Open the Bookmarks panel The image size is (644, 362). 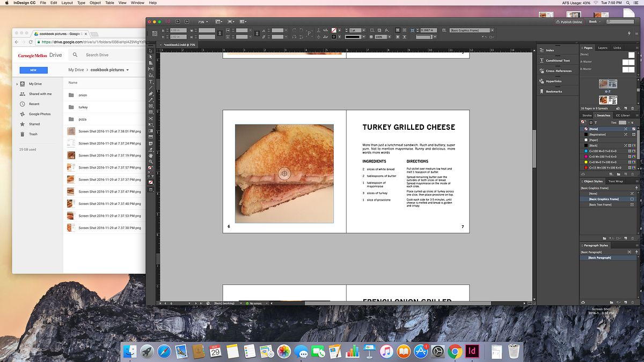point(553,91)
